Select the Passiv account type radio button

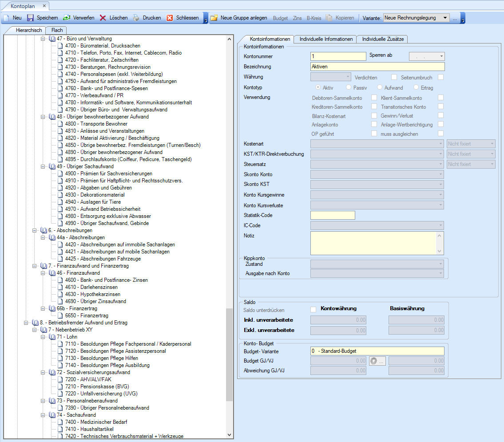[x=349, y=87]
